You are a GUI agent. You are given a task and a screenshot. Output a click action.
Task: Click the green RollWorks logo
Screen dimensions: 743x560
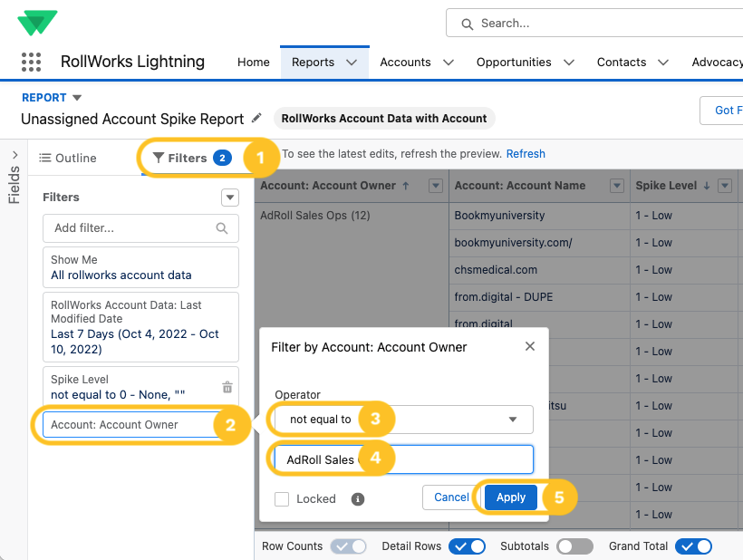[x=37, y=22]
